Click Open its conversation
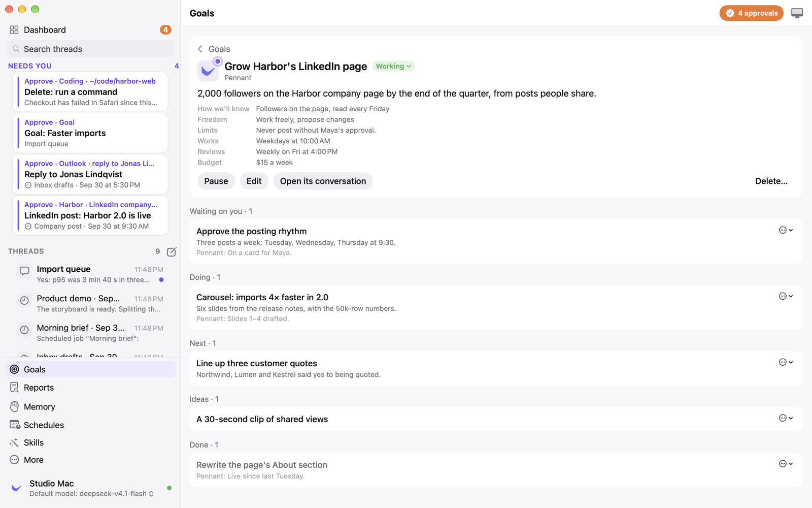The height and width of the screenshot is (508, 812). [323, 181]
